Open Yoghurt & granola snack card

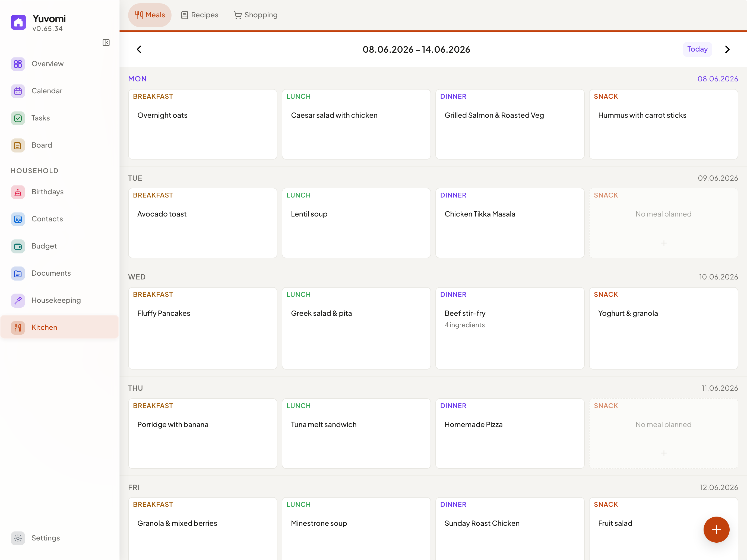click(664, 328)
